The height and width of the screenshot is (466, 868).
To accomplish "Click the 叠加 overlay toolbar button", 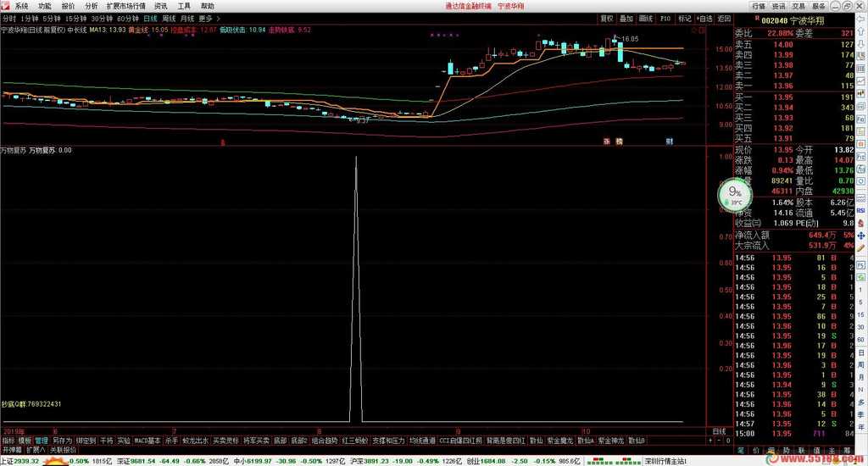I will [626, 19].
